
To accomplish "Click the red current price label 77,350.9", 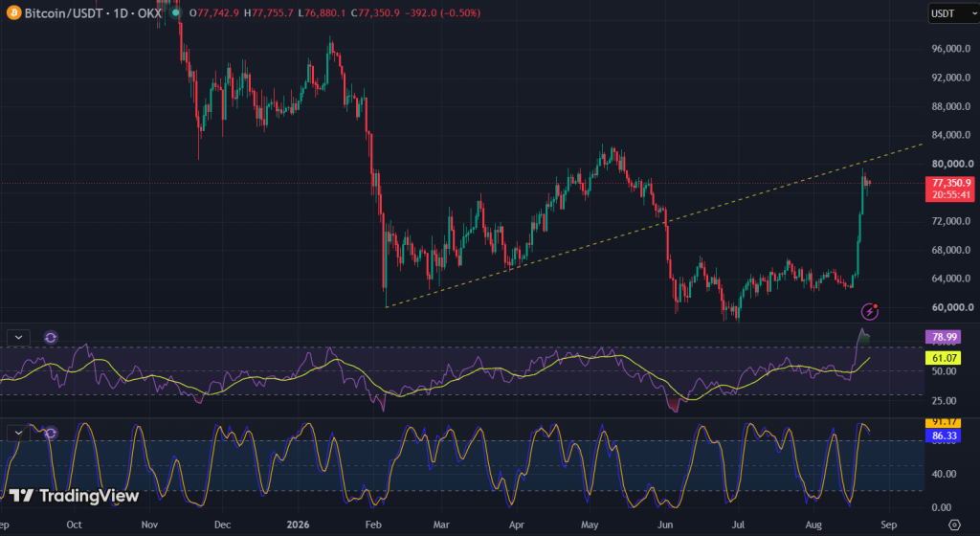I will [950, 189].
